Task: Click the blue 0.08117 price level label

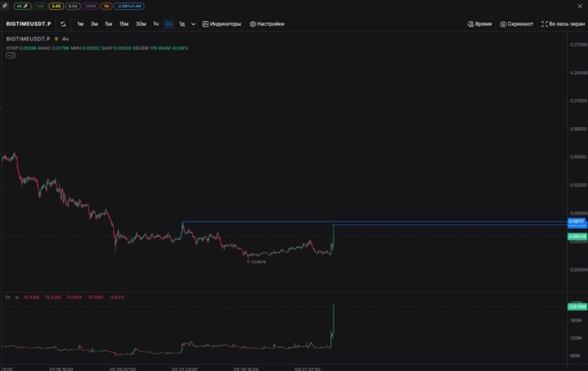Action: coord(576,221)
